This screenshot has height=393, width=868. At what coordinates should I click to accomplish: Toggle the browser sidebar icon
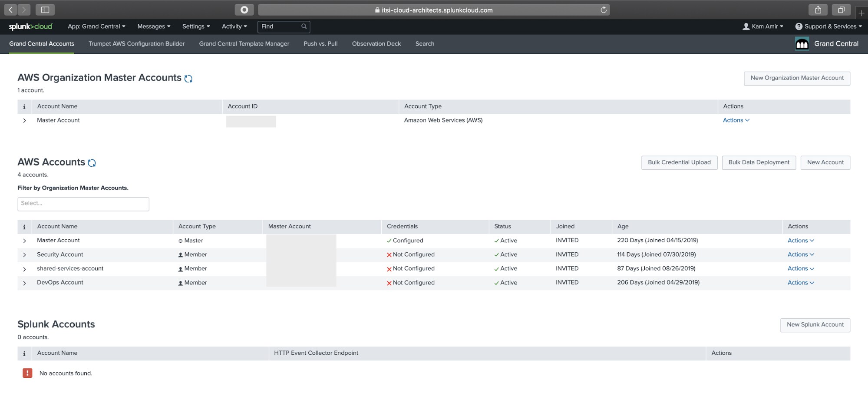45,10
